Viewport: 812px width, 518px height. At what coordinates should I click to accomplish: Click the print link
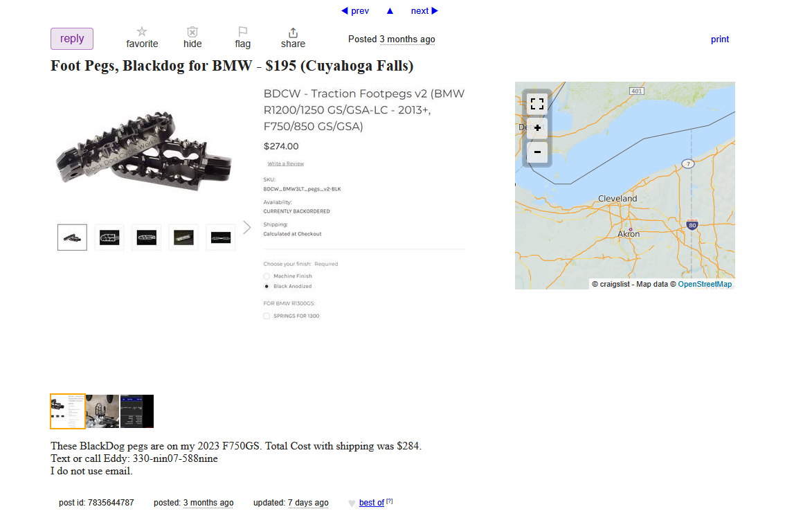[719, 39]
